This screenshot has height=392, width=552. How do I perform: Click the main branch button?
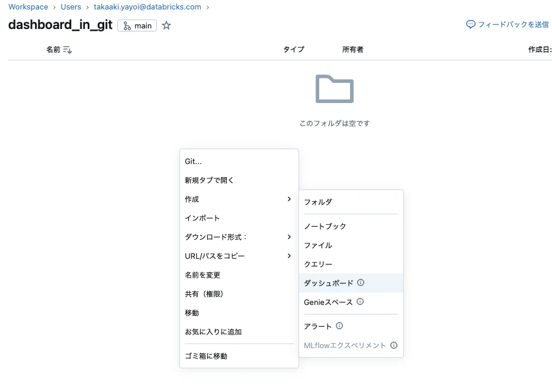tap(137, 25)
